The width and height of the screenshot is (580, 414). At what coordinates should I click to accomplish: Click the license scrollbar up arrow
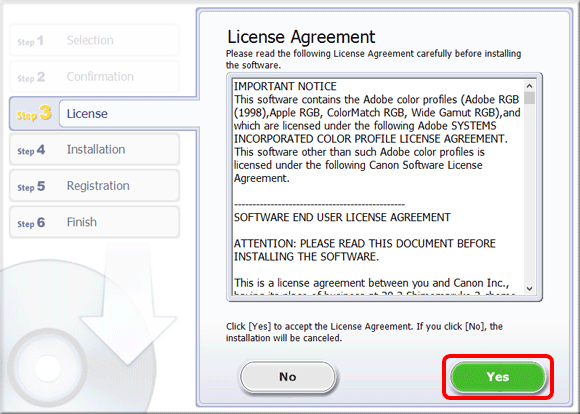tap(529, 86)
